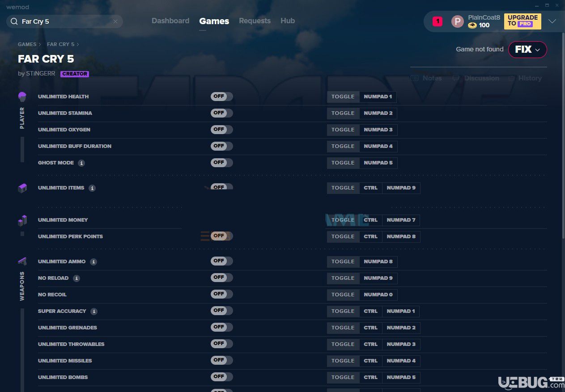The width and height of the screenshot is (565, 392).
Task: Click CTRL key for Unlimited Missiles
Action: pyautogui.click(x=371, y=361)
